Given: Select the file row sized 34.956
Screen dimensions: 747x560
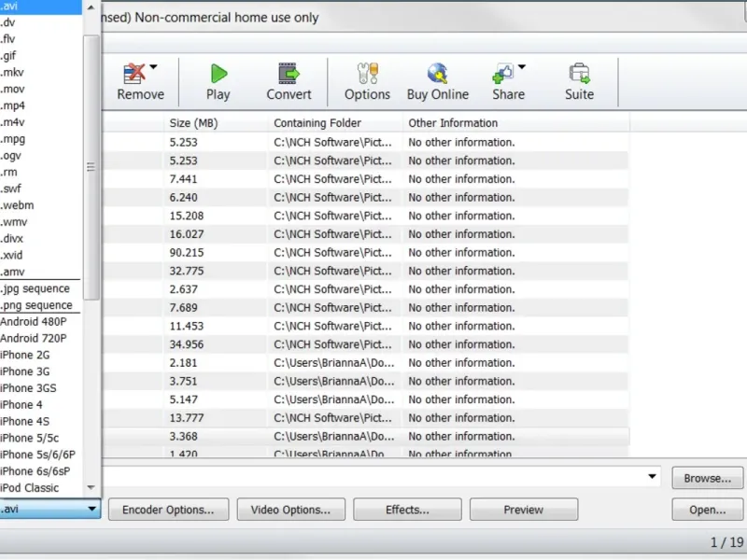Looking at the screenshot, I should click(x=365, y=344).
